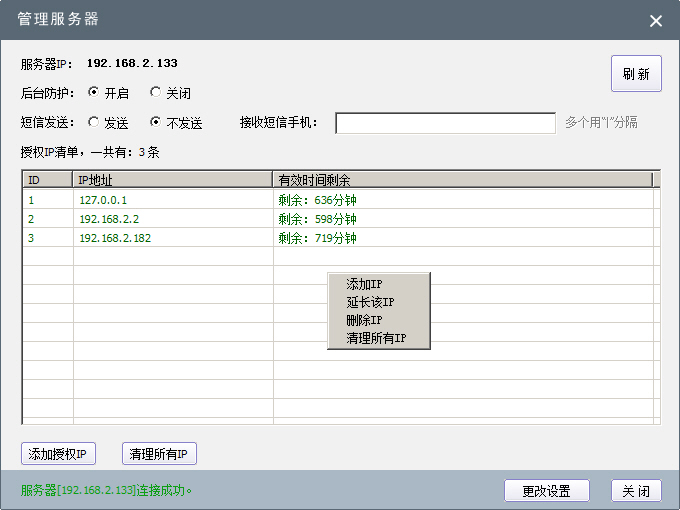Choose 不发送 for 短信发送
This screenshot has width=680, height=510.
click(155, 123)
